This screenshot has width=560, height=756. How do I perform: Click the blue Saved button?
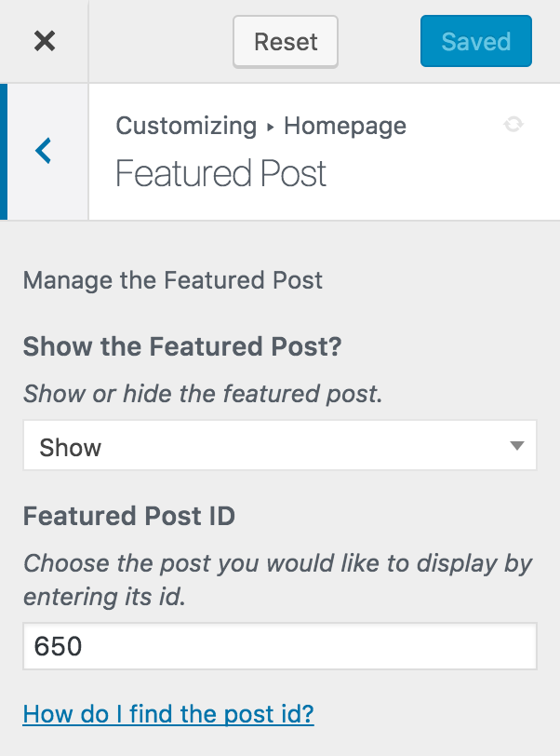tap(476, 41)
